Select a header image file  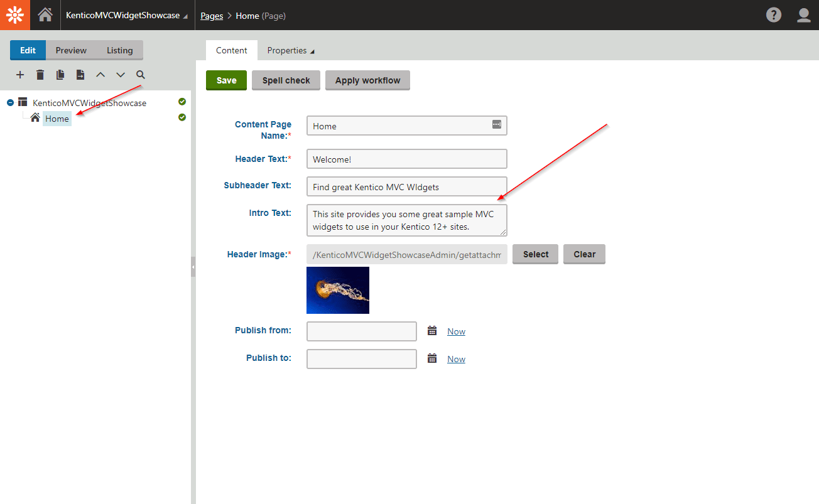pyautogui.click(x=535, y=254)
